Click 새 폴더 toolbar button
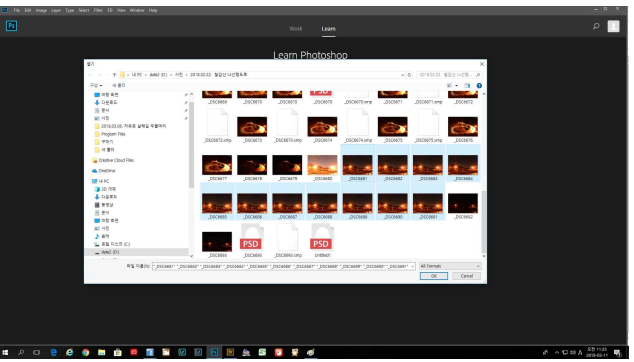This screenshot has width=634, height=362. pos(118,86)
